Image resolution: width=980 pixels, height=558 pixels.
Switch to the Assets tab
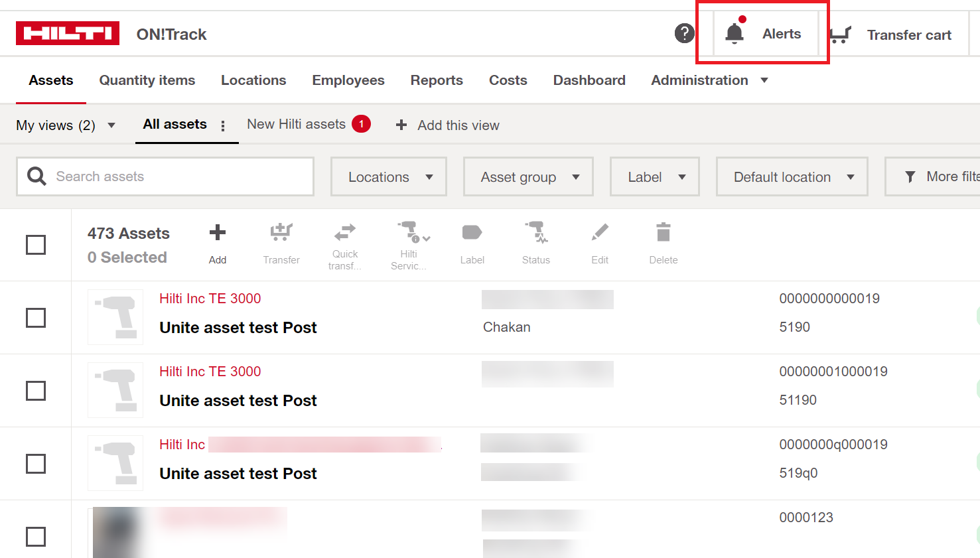point(51,80)
